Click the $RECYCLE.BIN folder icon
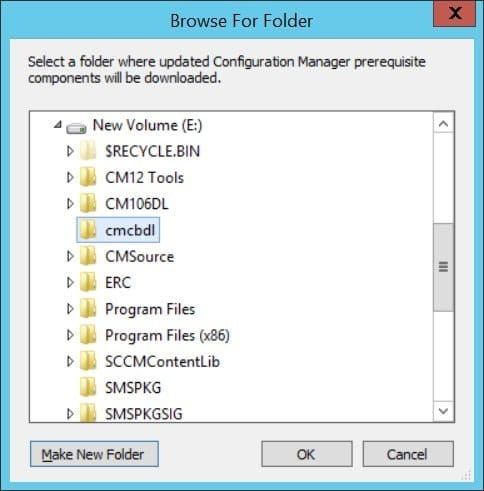The height and width of the screenshot is (491, 484). coord(88,151)
